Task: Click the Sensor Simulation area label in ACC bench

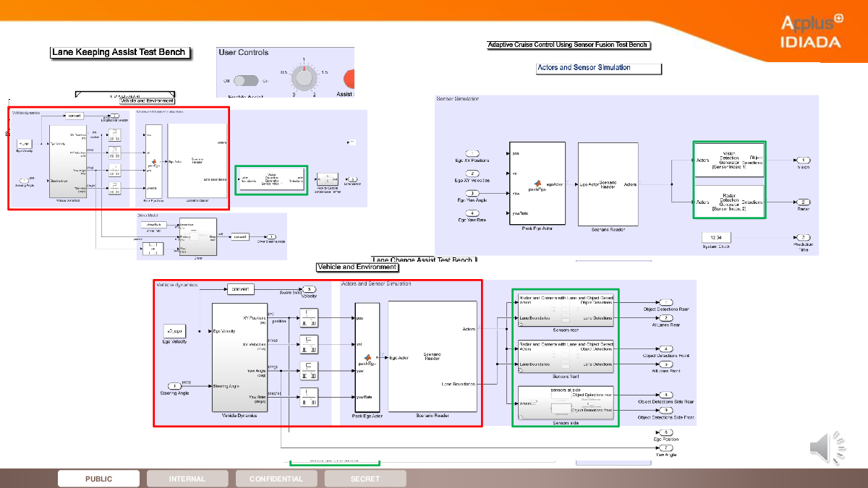Action: [457, 99]
